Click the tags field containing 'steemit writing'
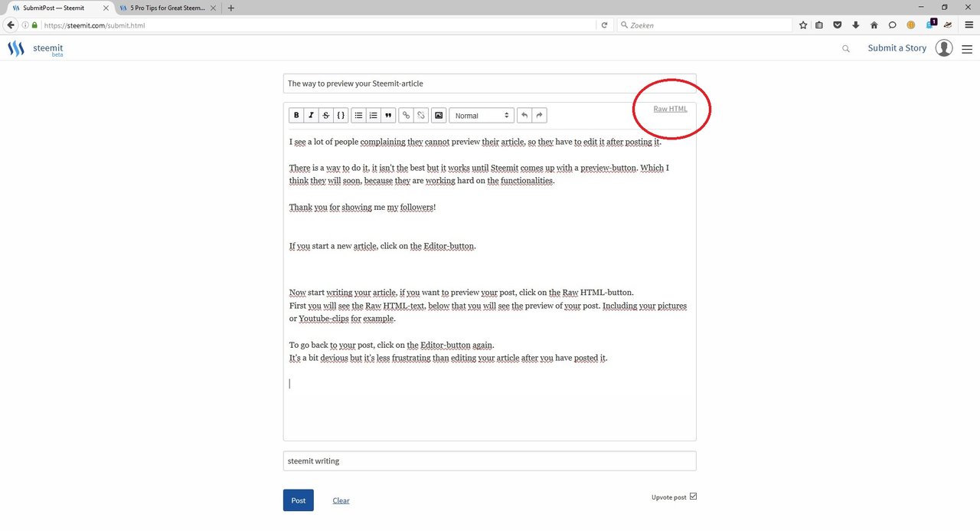 coord(489,461)
